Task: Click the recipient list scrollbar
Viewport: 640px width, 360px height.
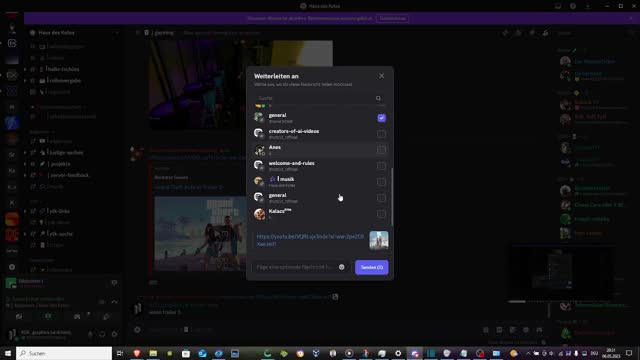Action: coord(392,197)
